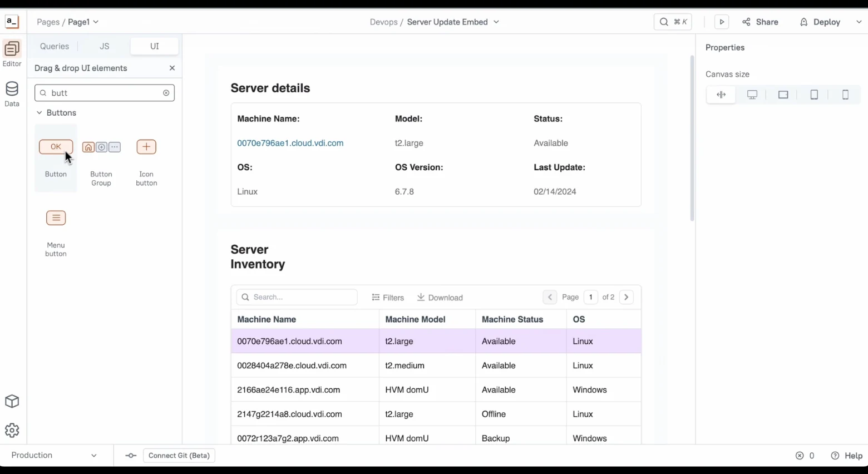Select the Menu button widget
868x474 pixels.
click(x=56, y=233)
